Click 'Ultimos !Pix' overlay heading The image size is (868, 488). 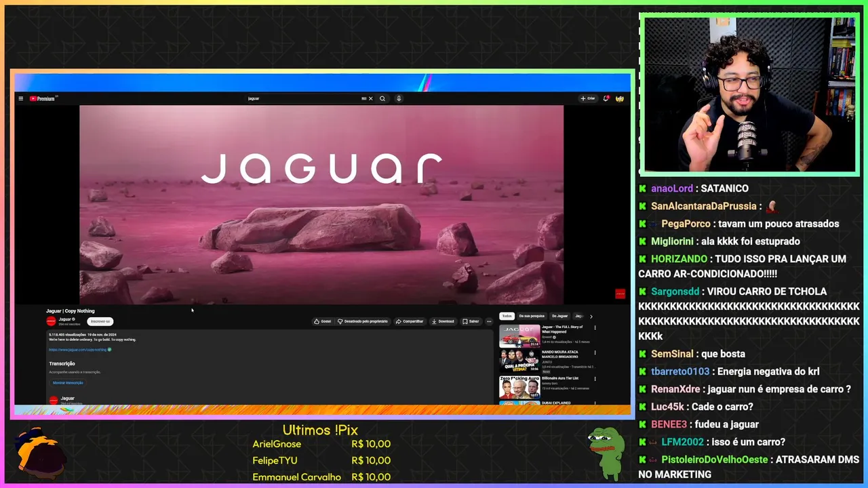pos(320,430)
